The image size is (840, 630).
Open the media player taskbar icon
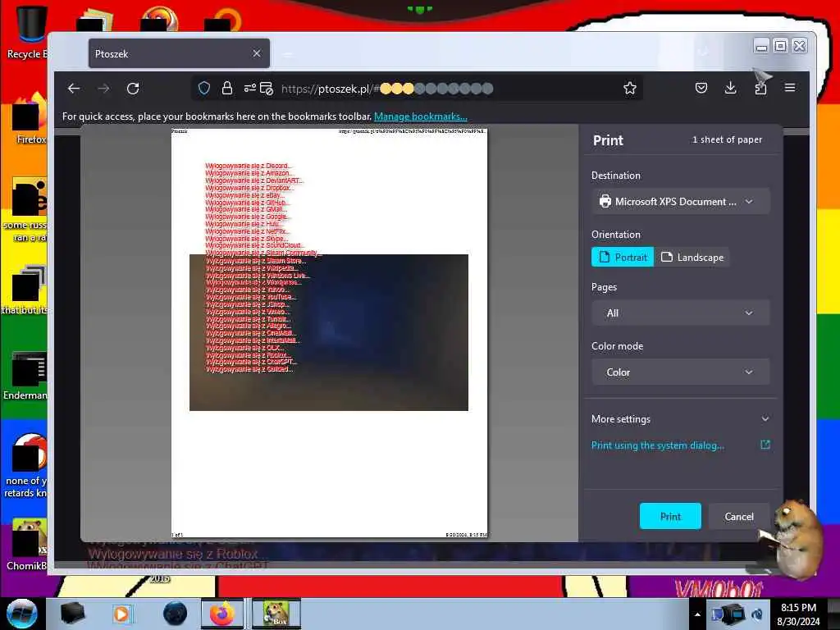point(121,614)
